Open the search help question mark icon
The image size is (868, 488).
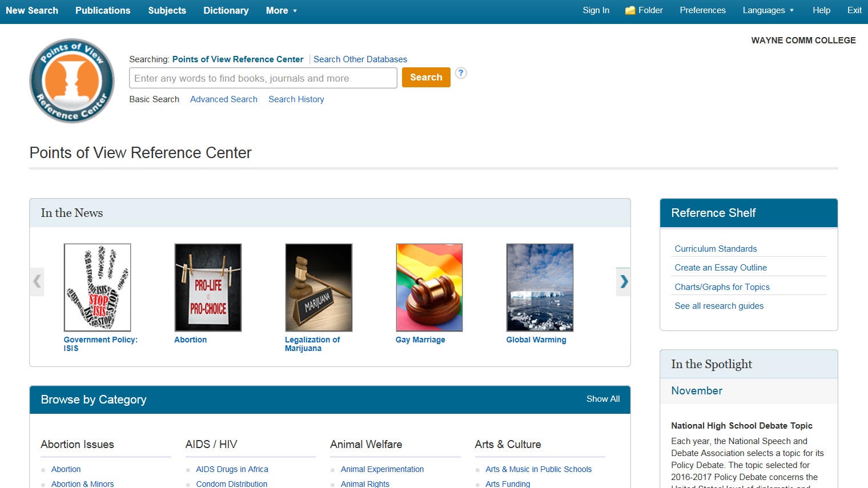point(461,73)
